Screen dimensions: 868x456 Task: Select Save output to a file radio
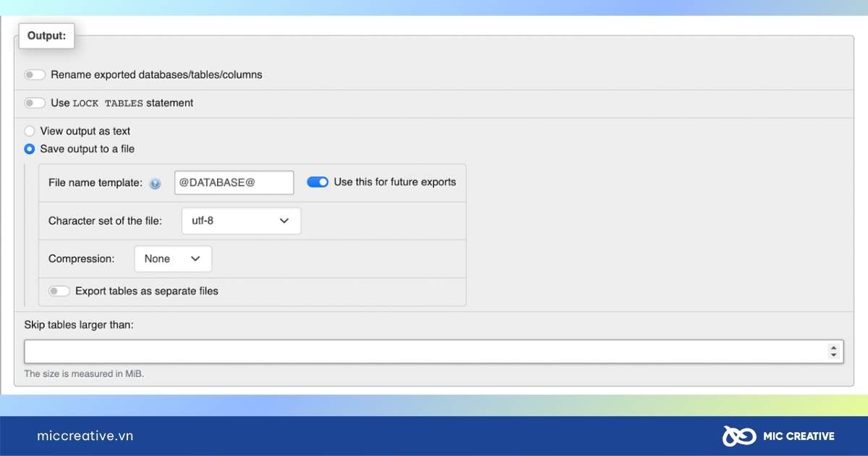click(x=29, y=149)
